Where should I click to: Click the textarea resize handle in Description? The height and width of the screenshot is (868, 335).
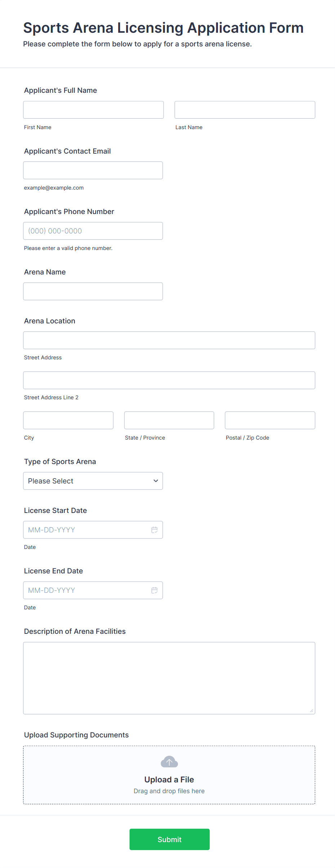tap(311, 710)
